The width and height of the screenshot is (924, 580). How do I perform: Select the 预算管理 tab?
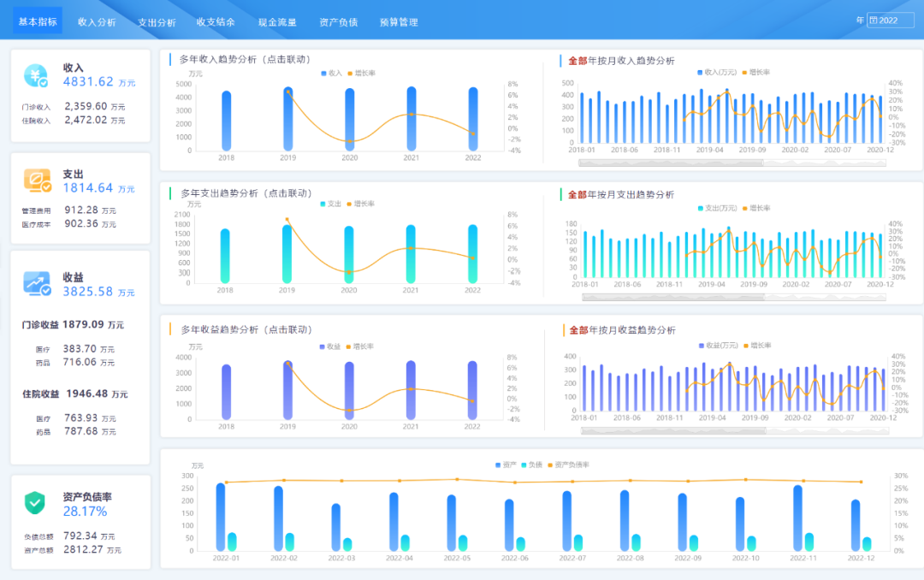coord(399,22)
